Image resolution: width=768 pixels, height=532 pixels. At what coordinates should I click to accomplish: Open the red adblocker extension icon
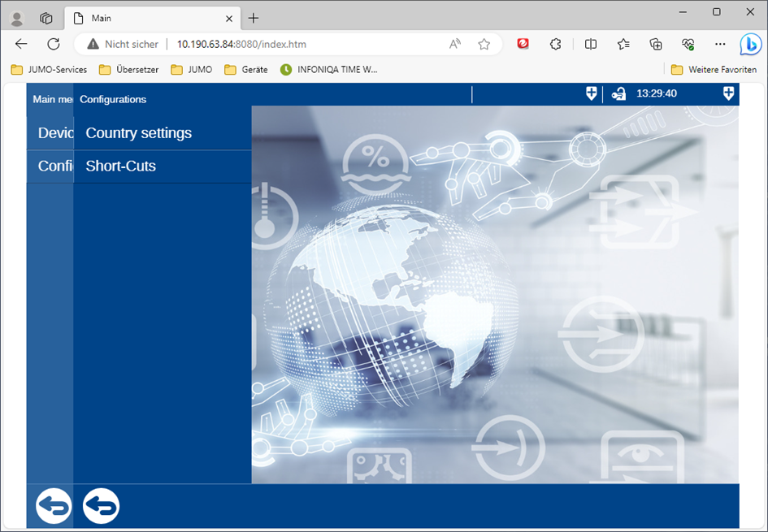[523, 44]
